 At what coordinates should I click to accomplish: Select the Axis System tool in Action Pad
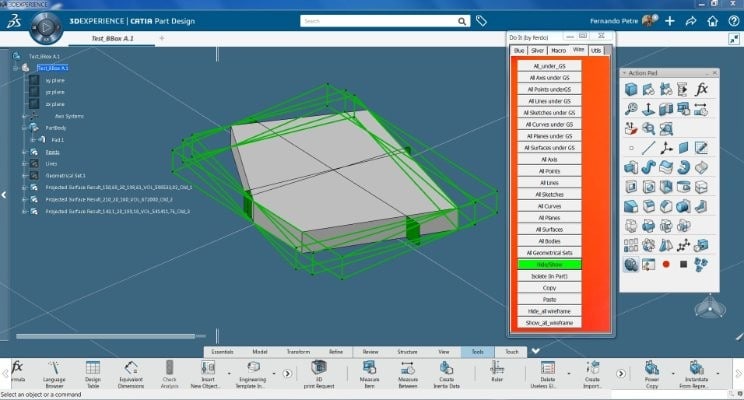pos(666,148)
